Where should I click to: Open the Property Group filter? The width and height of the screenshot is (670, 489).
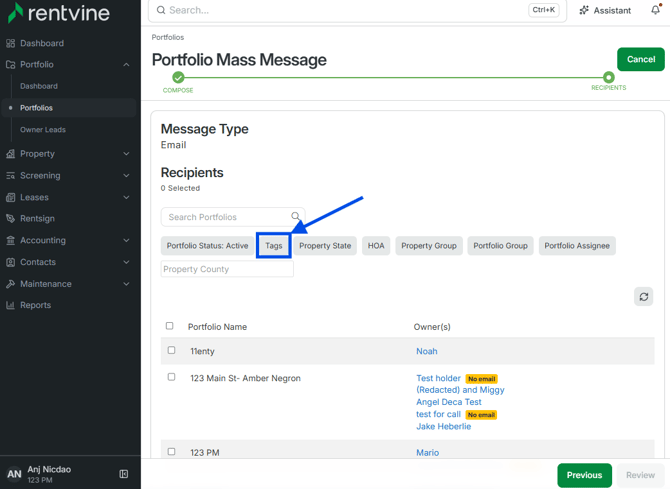[429, 246]
